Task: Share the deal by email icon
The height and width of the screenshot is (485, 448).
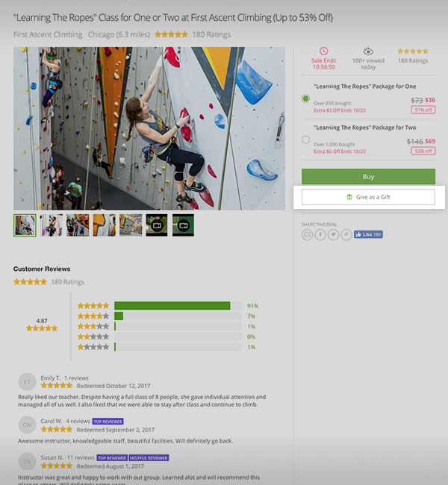Action: tap(307, 234)
